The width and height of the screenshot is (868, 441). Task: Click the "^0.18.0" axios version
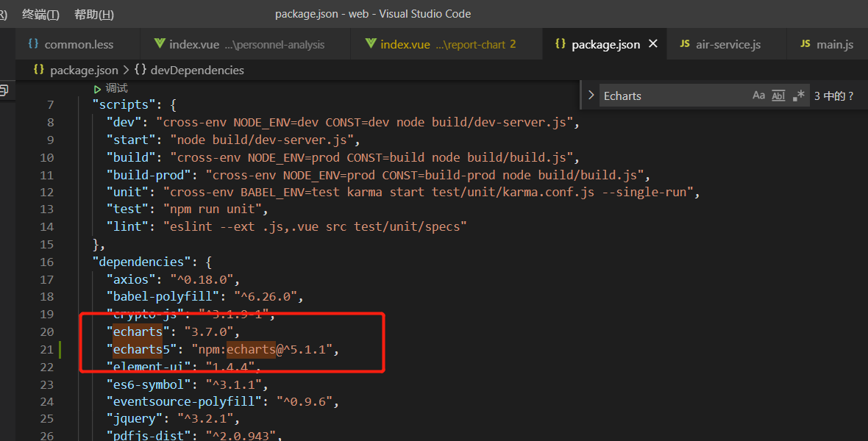coord(202,279)
